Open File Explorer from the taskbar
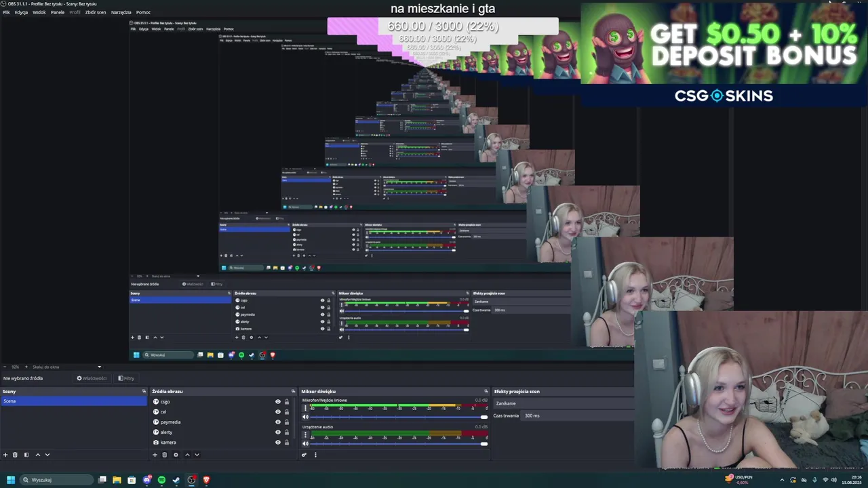868x488 pixels. [117, 480]
